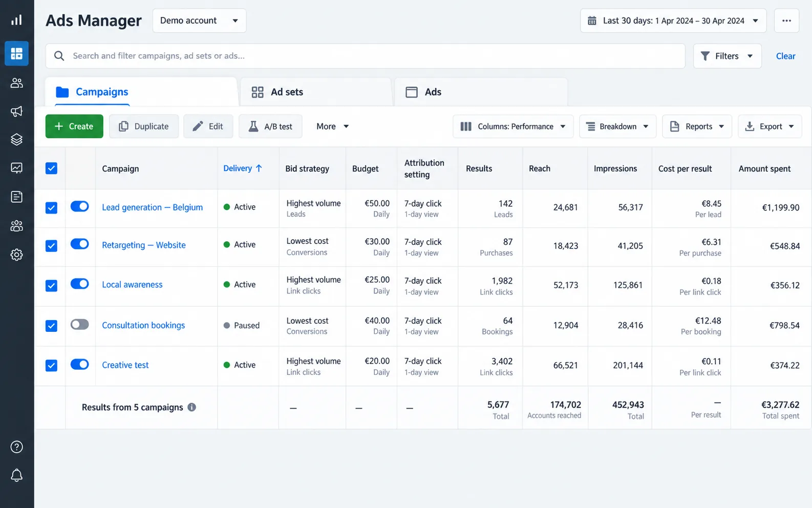The height and width of the screenshot is (508, 812).
Task: Open the Reports dropdown
Action: pyautogui.click(x=697, y=126)
